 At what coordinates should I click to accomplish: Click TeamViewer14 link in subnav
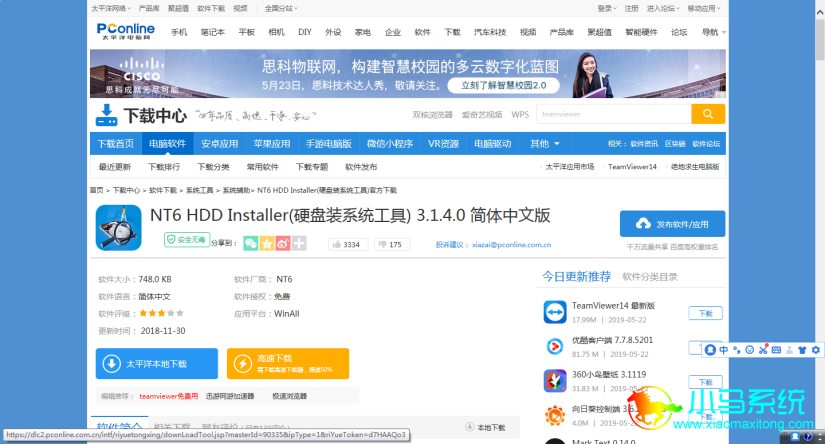[632, 167]
